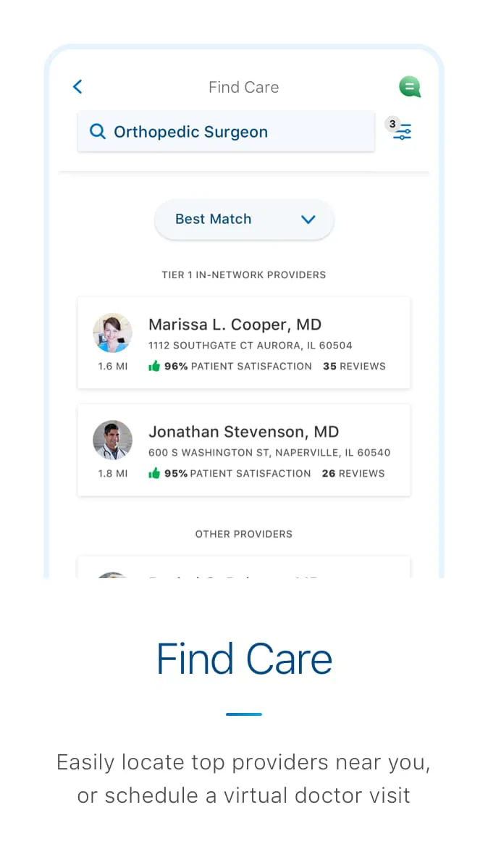Image resolution: width=488 pixels, height=868 pixels.
Task: Expand the chevron on Best Match pill
Action: [308, 220]
